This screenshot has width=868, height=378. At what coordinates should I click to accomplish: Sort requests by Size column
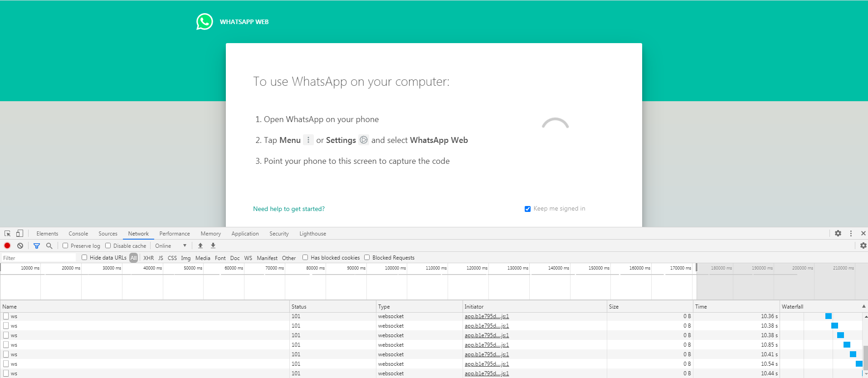(x=650, y=306)
